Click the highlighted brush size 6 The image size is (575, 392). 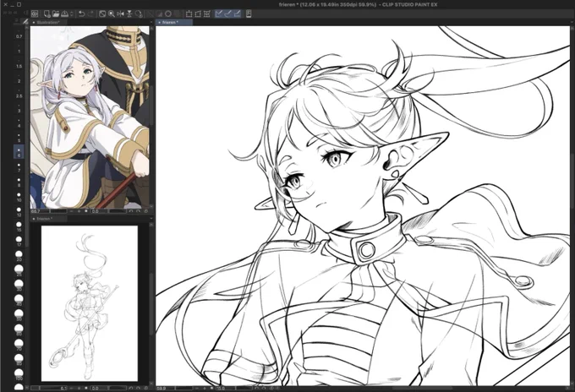coord(19,152)
